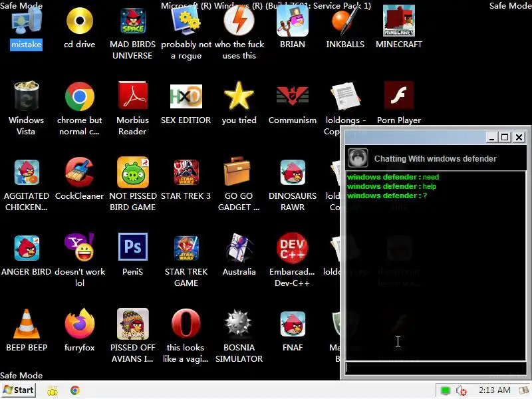Select the 'mistake' computer desktop icon
The width and height of the screenshot is (532, 399).
26,22
